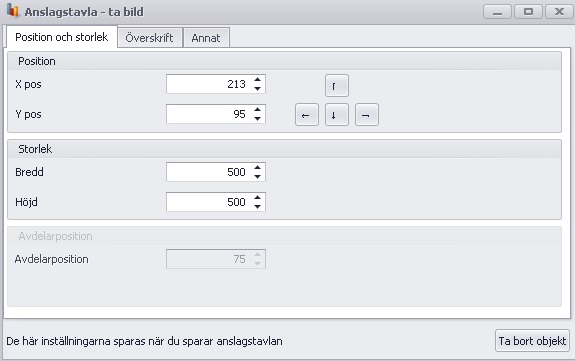Screen dimensions: 575x361
Task: Increase the Höjd value
Action: tap(257, 198)
